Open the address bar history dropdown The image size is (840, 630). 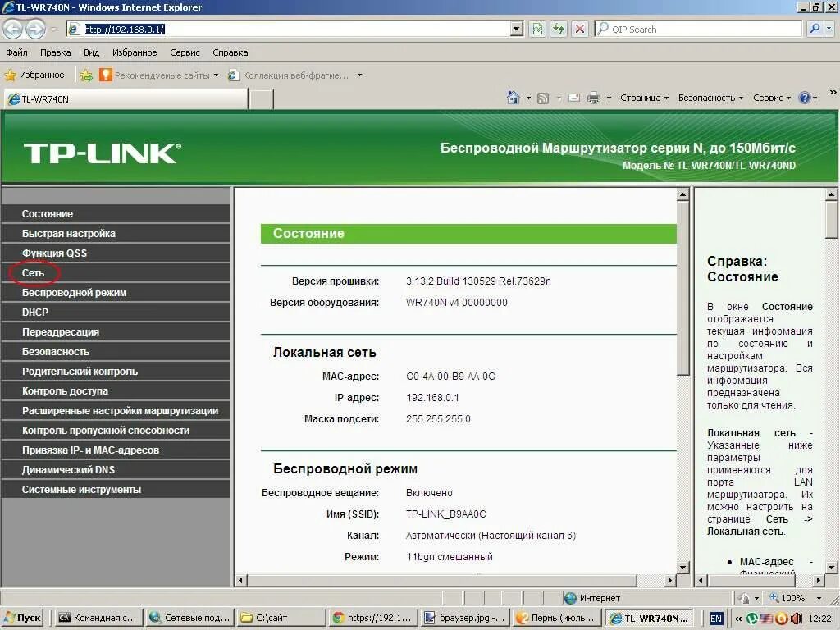tap(517, 29)
